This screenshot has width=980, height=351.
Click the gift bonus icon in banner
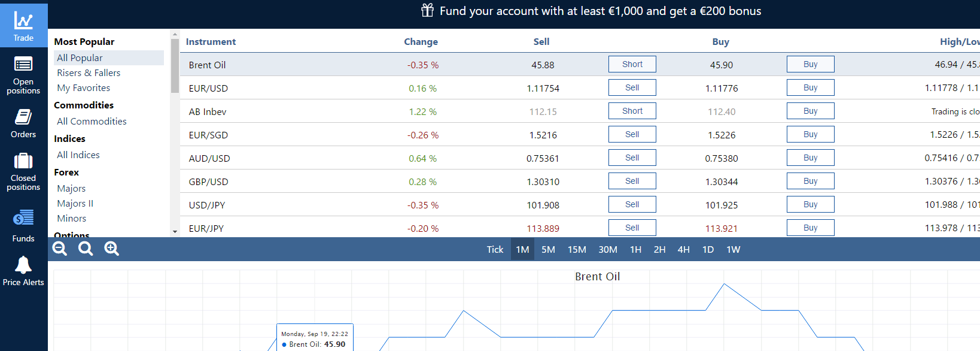[427, 10]
